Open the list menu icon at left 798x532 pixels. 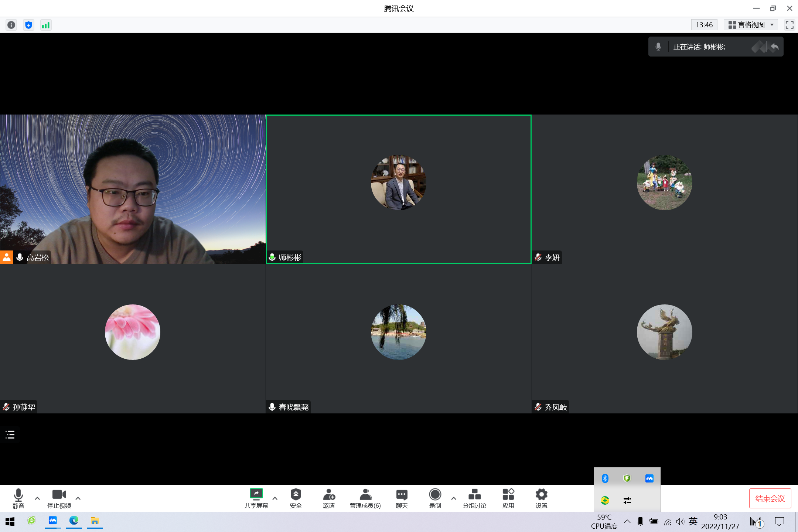(x=10, y=434)
